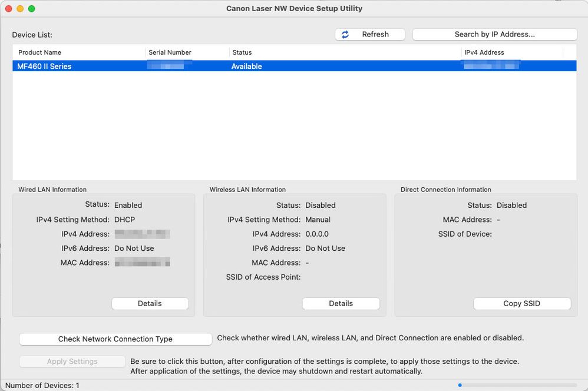Click the Refresh button
Image resolution: width=588 pixels, height=391 pixels.
(370, 35)
